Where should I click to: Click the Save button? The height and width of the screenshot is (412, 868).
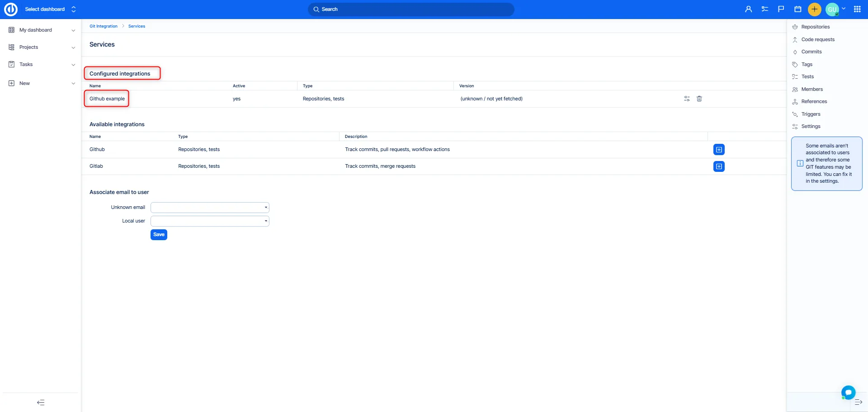[159, 235]
